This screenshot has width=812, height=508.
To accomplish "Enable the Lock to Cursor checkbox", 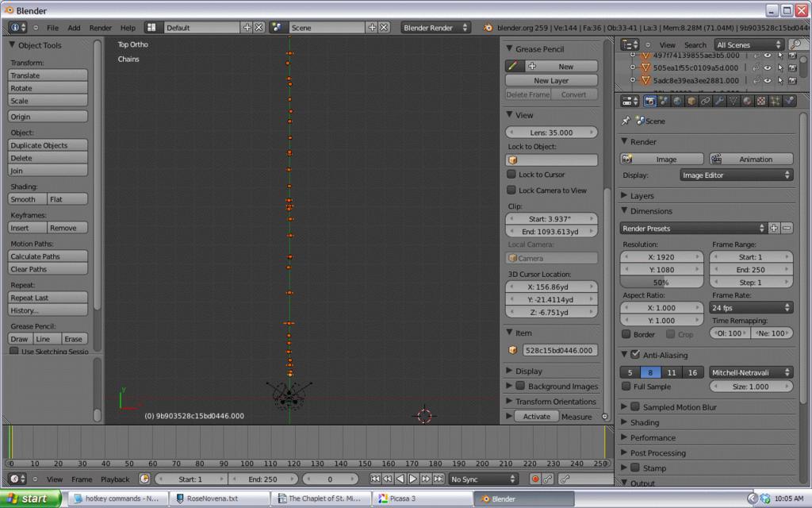I will 511,174.
